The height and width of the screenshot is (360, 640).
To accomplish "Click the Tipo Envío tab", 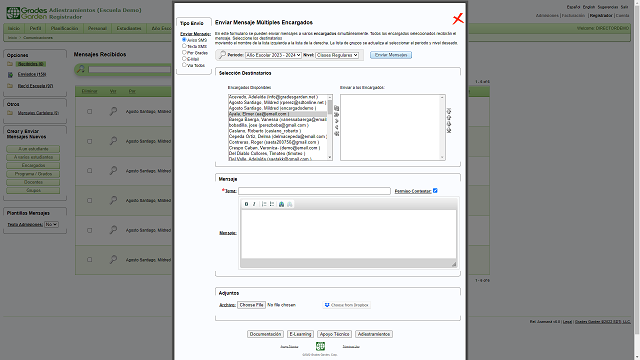I will tap(192, 23).
